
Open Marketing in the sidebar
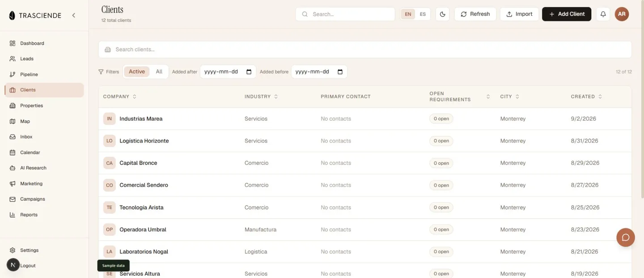44,184
